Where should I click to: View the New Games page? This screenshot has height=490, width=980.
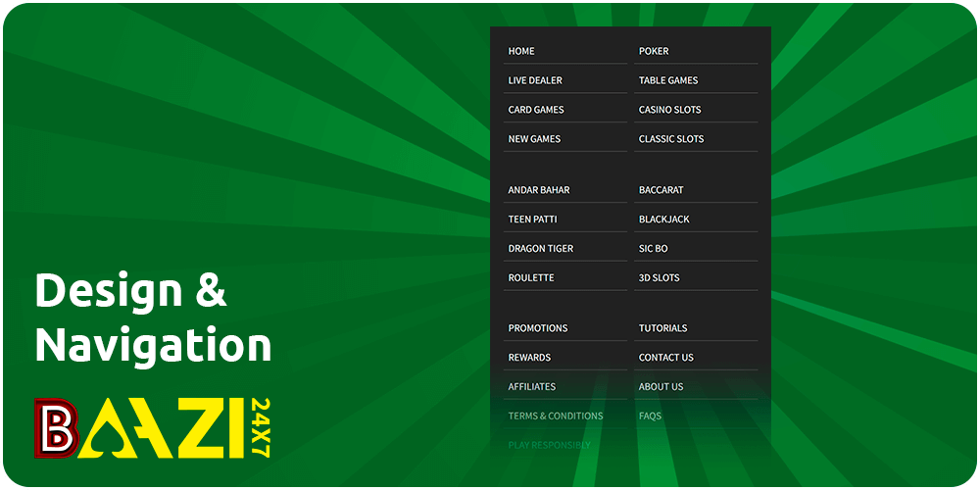click(x=534, y=139)
